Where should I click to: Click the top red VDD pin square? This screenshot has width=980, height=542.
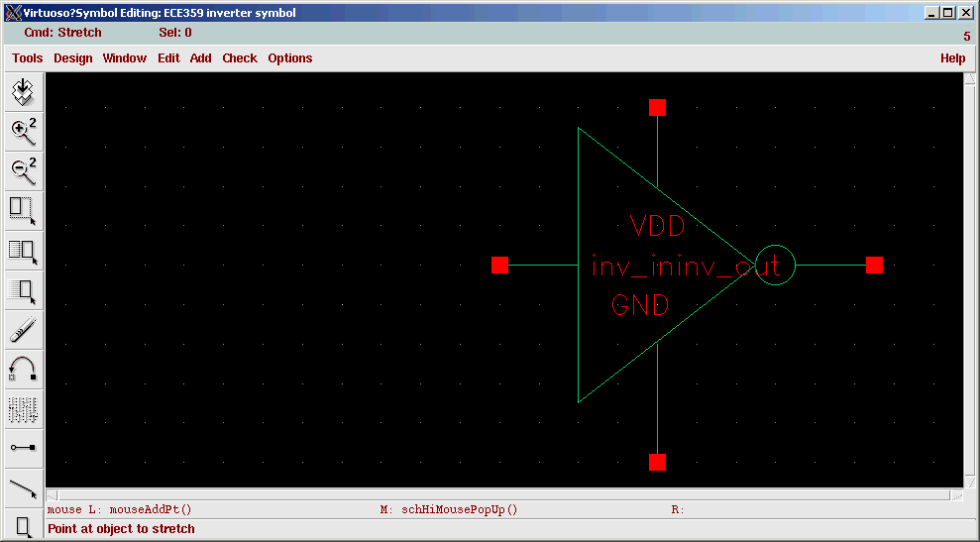tap(657, 108)
